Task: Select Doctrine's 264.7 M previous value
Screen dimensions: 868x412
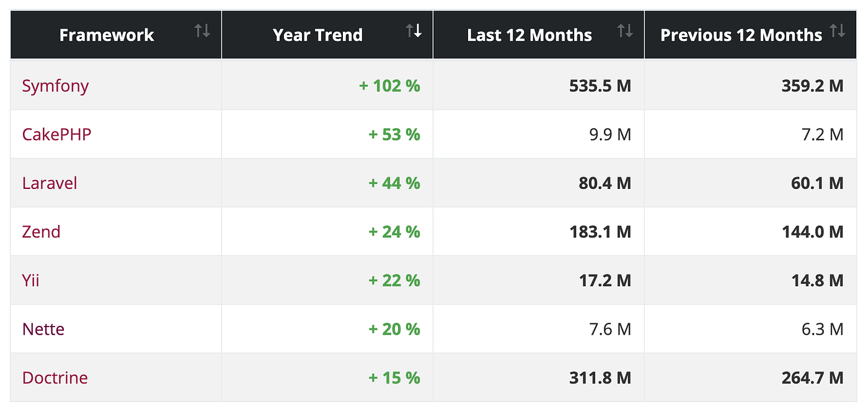Action: [751, 378]
